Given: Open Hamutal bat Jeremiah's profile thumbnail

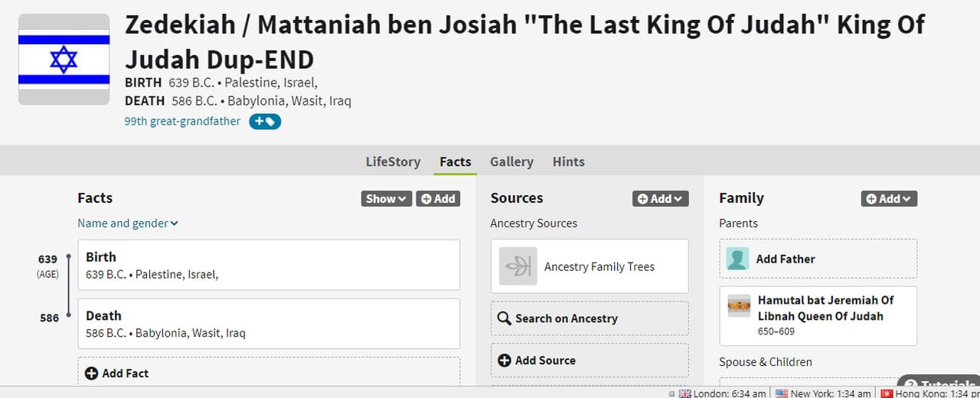Looking at the screenshot, I should click(739, 306).
